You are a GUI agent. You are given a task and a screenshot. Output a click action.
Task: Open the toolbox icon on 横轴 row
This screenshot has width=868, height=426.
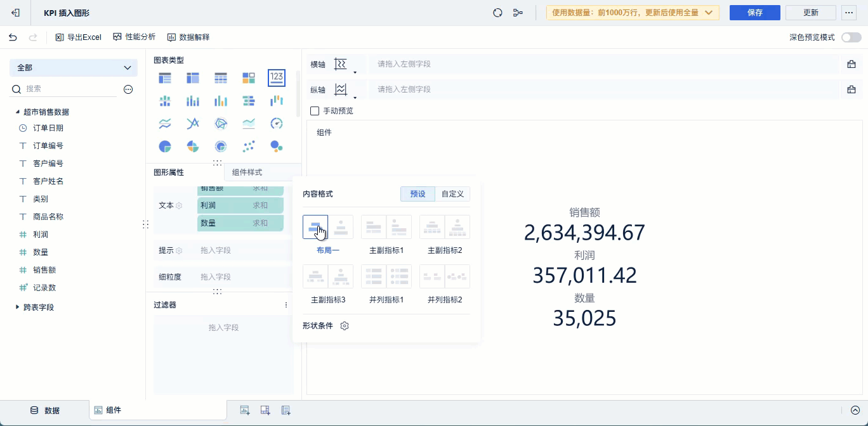(x=852, y=64)
